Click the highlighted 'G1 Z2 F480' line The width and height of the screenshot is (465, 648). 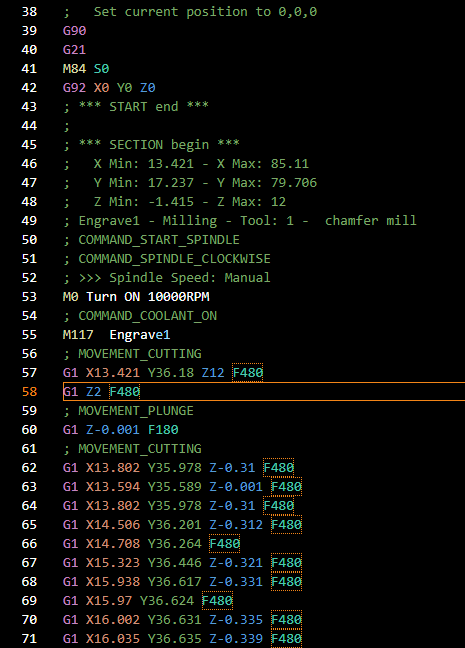tap(264, 392)
